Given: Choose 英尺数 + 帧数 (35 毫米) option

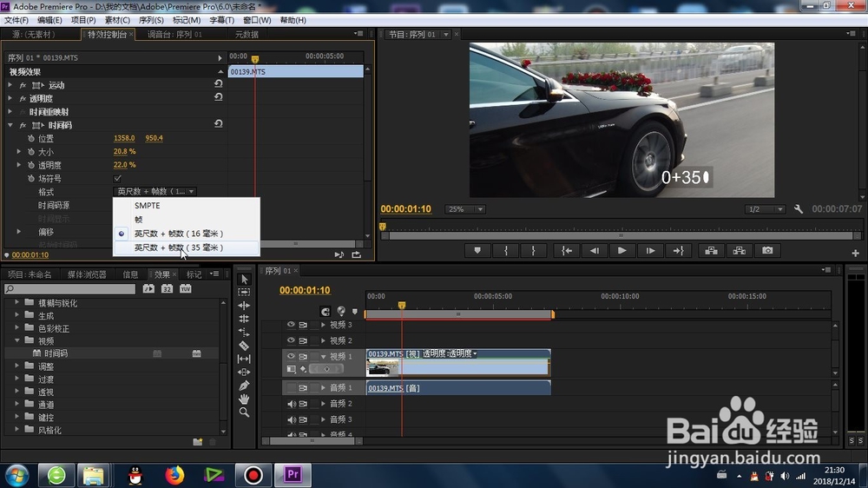Looking at the screenshot, I should point(186,247).
